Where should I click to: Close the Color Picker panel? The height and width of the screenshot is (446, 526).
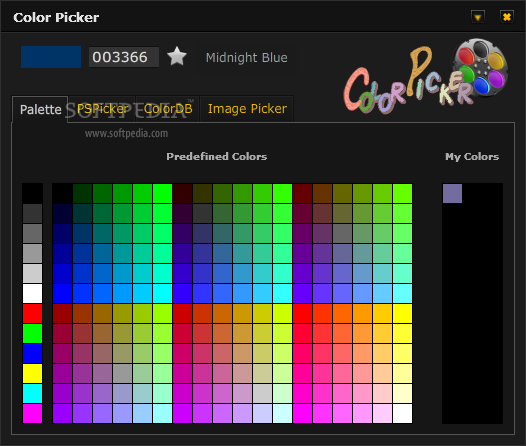(507, 17)
